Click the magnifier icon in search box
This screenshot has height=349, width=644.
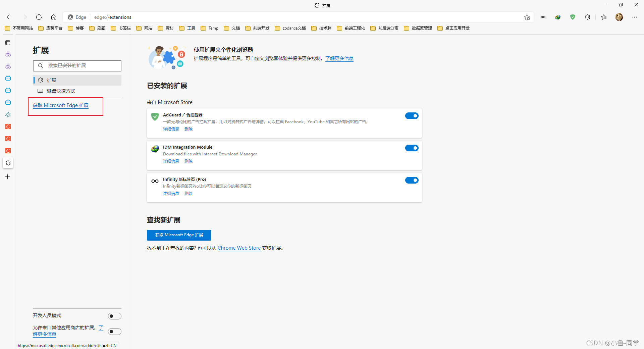point(41,66)
